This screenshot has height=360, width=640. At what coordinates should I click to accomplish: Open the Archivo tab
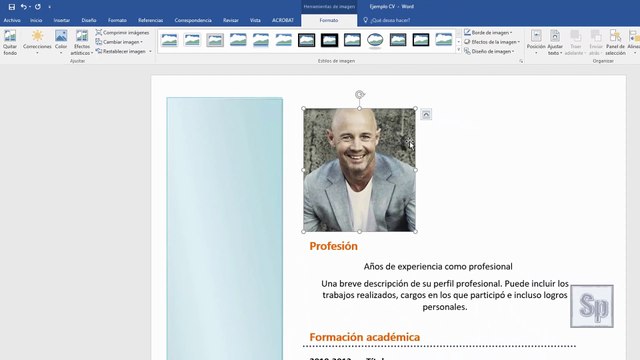pyautogui.click(x=12, y=20)
